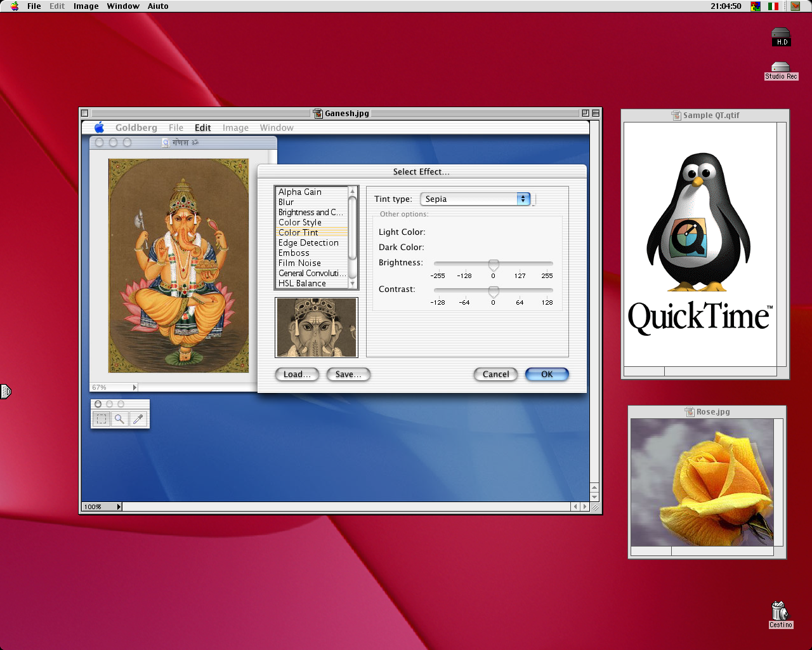
Task: Select HSL Balance effect
Action: 312,283
